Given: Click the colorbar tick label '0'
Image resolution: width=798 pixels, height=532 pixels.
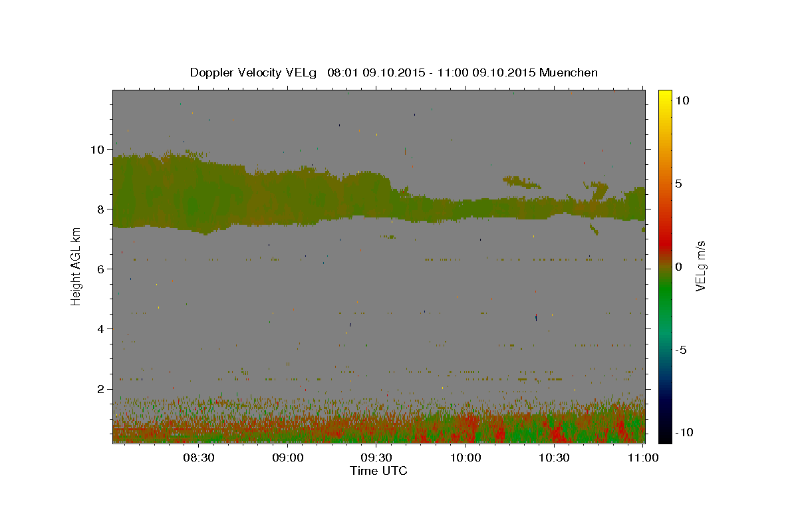Looking at the screenshot, I should tap(679, 267).
